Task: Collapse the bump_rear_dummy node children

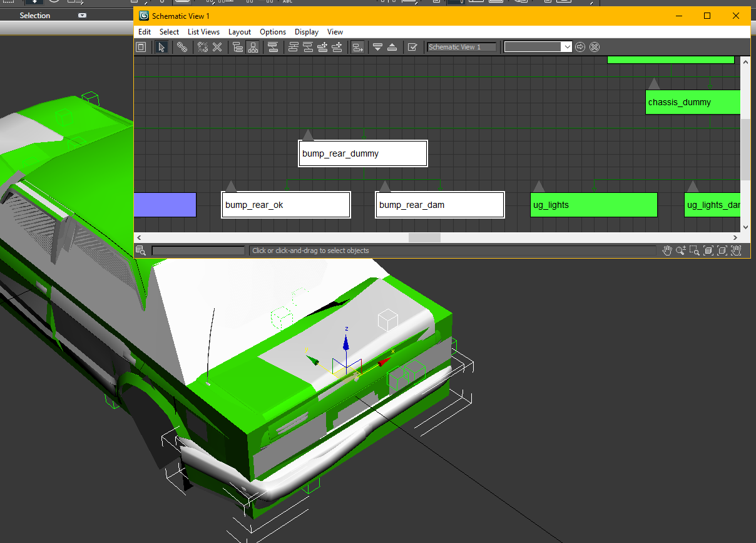Action: [308, 134]
